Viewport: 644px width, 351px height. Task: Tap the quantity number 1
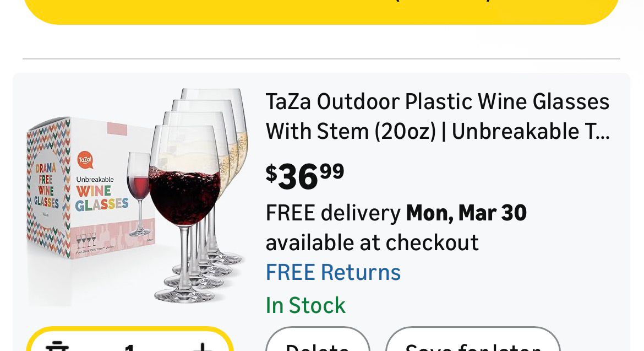pos(130,347)
